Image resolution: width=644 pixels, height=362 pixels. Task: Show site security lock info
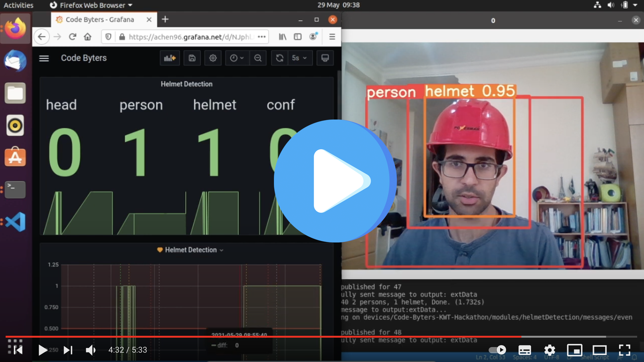[122, 37]
